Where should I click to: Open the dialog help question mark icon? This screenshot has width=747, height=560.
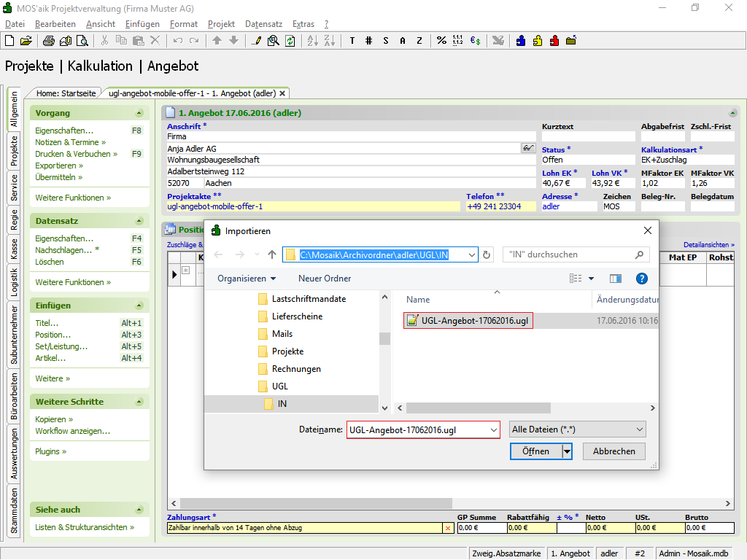(641, 279)
